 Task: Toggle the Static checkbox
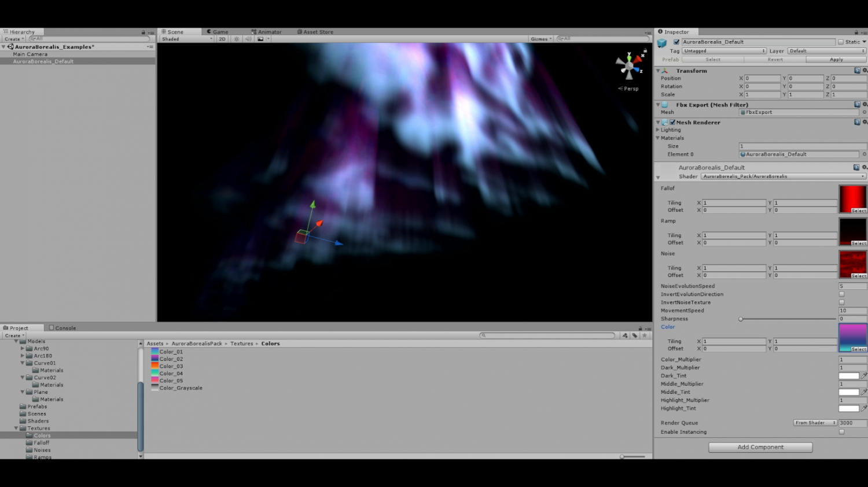pyautogui.click(x=841, y=42)
